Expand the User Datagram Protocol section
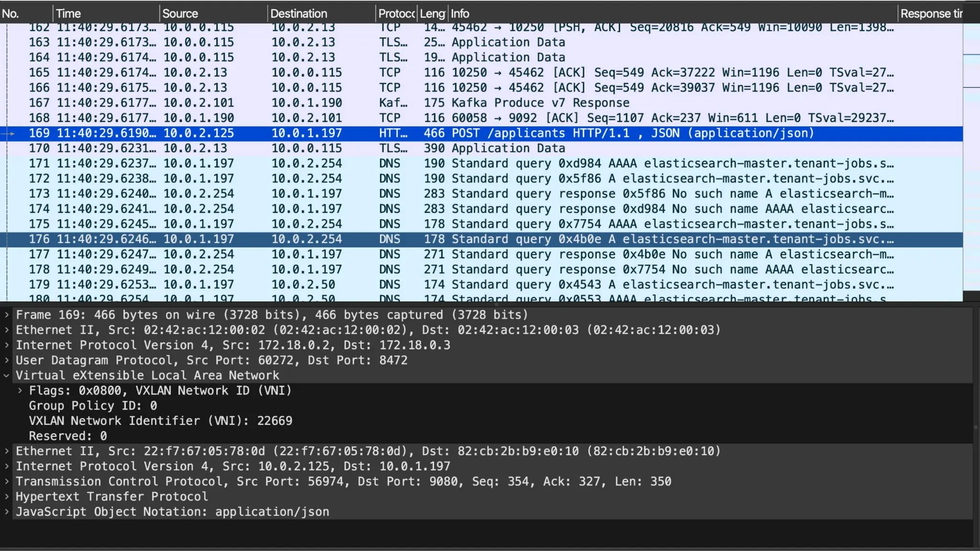Screen dimensions: 980x551 click(7, 360)
